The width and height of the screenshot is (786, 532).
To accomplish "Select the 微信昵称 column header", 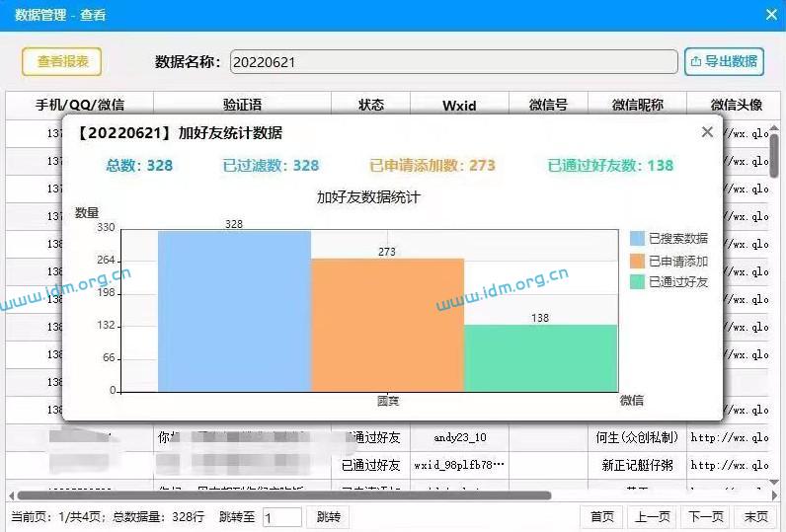I will pos(637,105).
